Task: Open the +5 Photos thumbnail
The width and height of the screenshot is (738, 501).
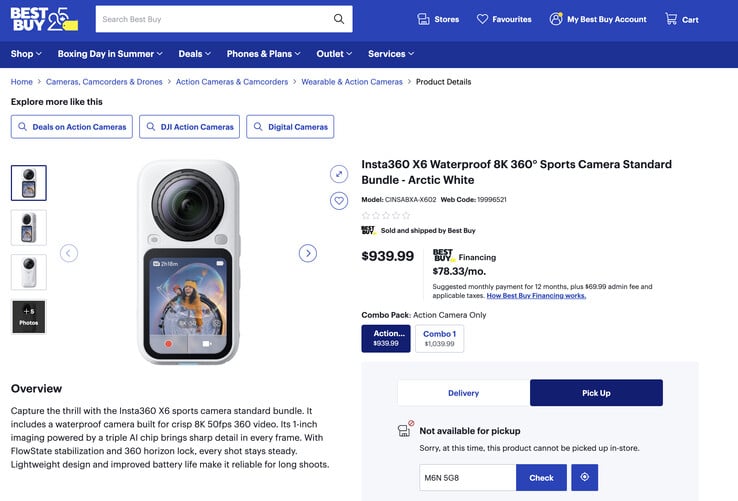Action: 29,317
